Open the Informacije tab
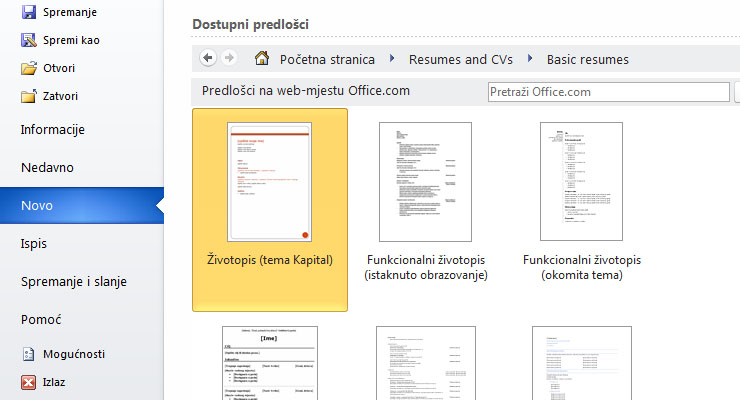Screen dimensions: 740x400 (53, 130)
